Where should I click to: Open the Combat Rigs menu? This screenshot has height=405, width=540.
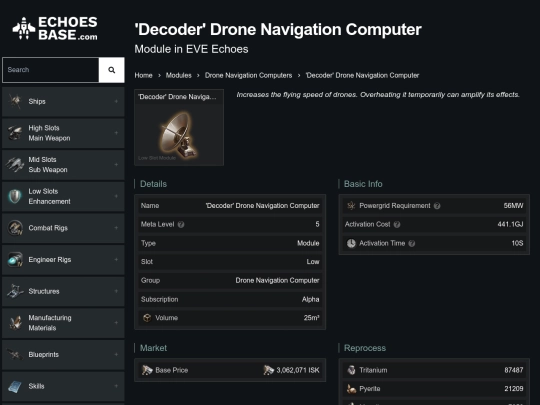[63, 228]
